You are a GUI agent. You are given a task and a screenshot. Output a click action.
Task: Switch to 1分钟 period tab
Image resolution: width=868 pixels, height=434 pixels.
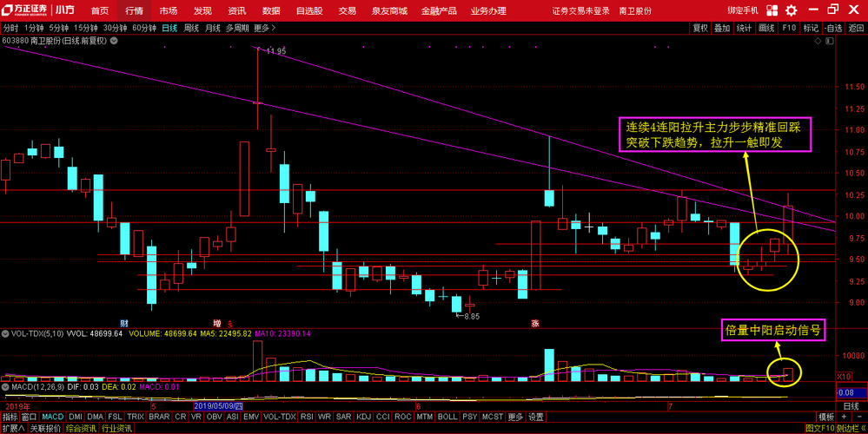(35, 28)
